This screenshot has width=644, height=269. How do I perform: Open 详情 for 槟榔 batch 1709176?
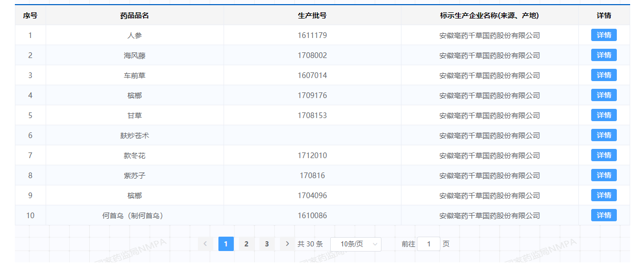[x=603, y=95]
